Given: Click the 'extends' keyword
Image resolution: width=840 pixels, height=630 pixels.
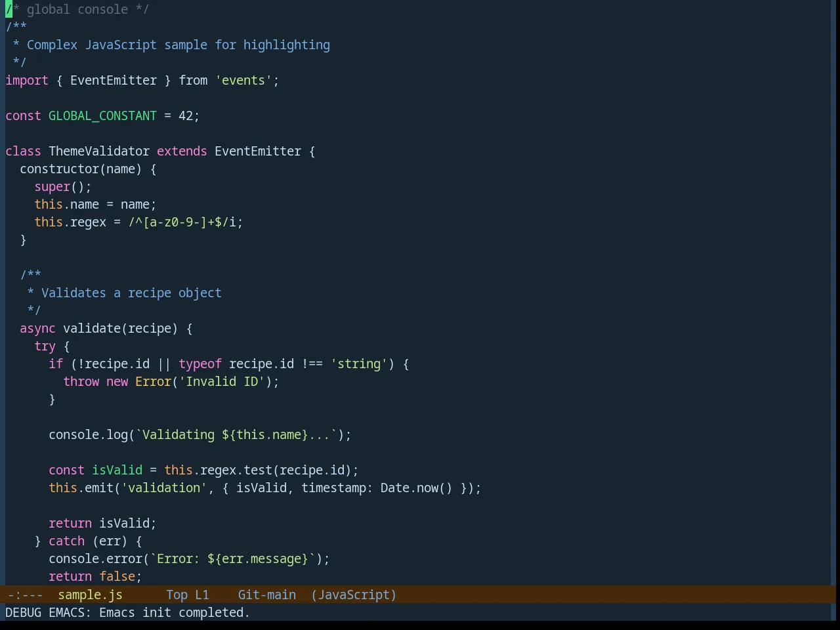Looking at the screenshot, I should pyautogui.click(x=182, y=151).
